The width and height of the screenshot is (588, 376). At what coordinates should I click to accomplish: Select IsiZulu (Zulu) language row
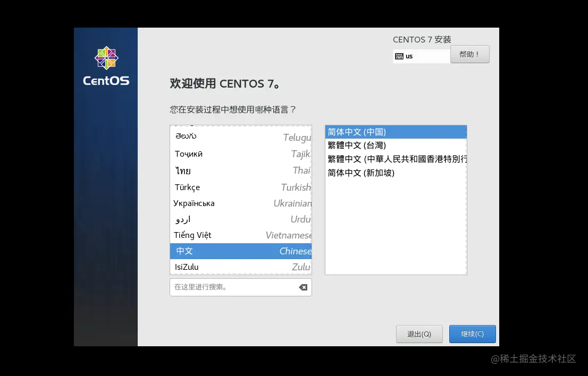coord(241,267)
